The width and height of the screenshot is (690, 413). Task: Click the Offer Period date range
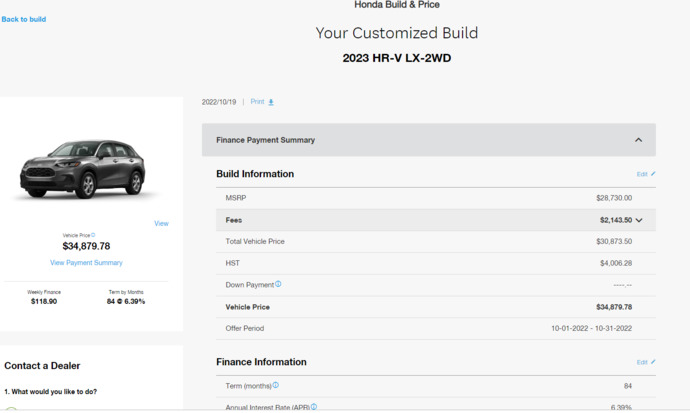coord(591,329)
